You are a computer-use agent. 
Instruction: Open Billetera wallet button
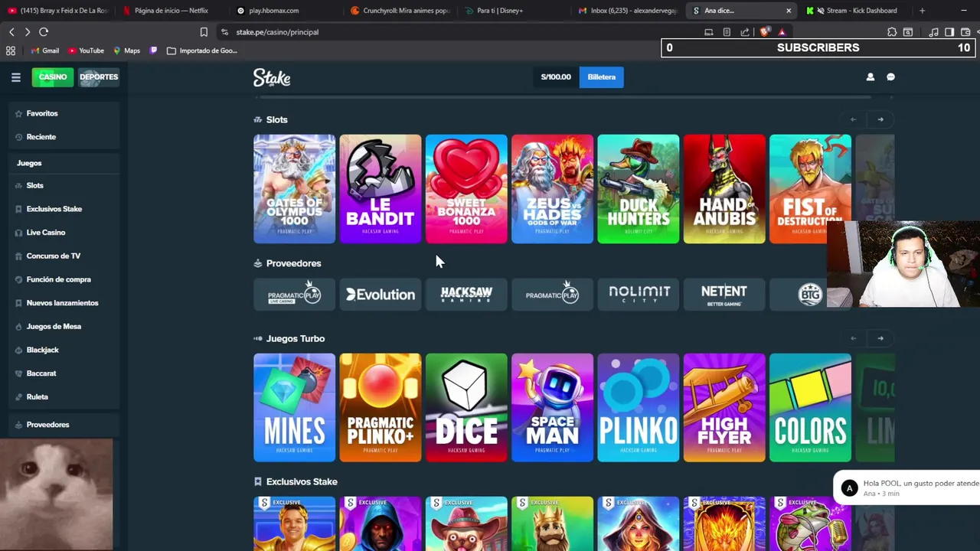point(601,77)
